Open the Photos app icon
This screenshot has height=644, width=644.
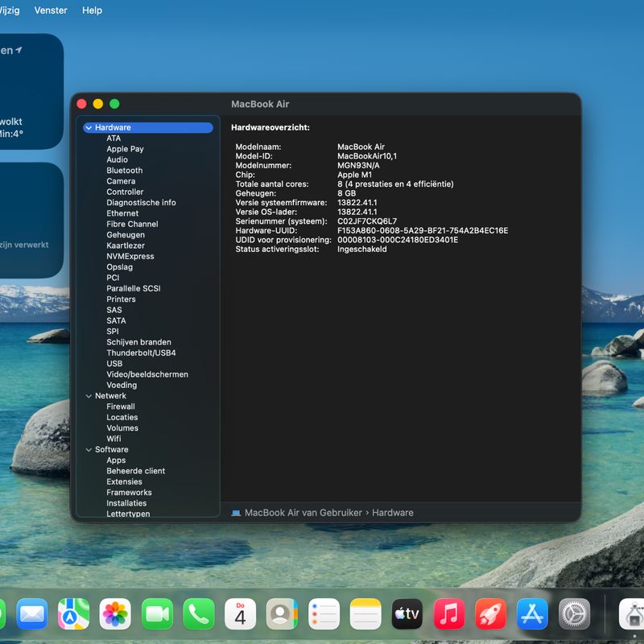[115, 614]
